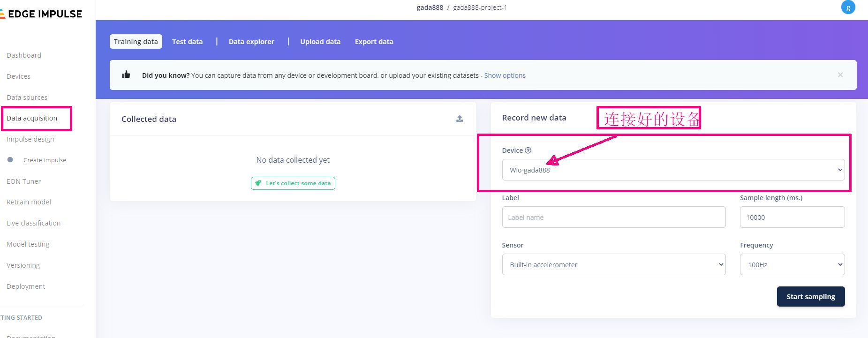Open the user avatar menu
This screenshot has height=338, width=868.
tap(848, 8)
